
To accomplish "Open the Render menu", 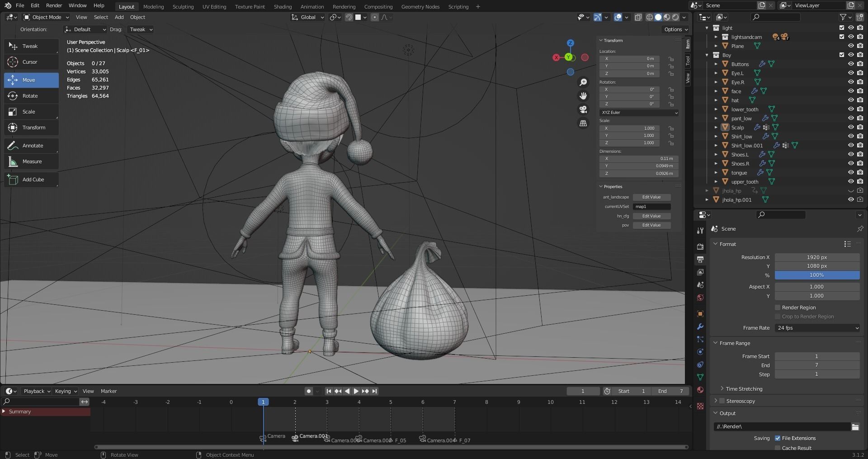I will (x=54, y=5).
